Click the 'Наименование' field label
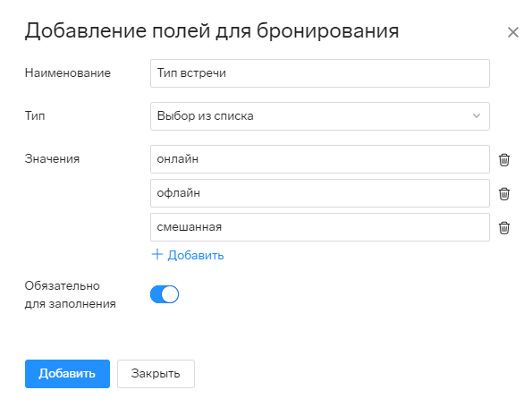Image resolution: width=532 pixels, height=407 pixels. (68, 73)
